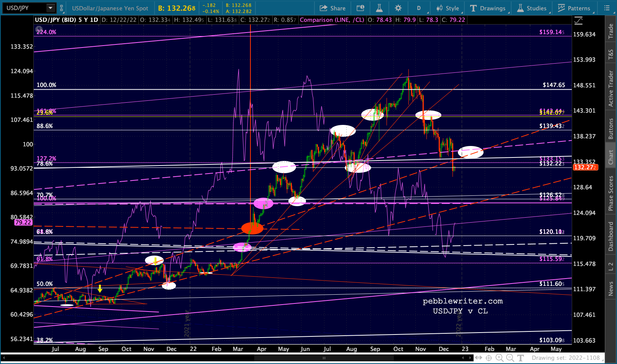Open the L2 sidebar tab
The height and width of the screenshot is (364, 617).
(611, 267)
